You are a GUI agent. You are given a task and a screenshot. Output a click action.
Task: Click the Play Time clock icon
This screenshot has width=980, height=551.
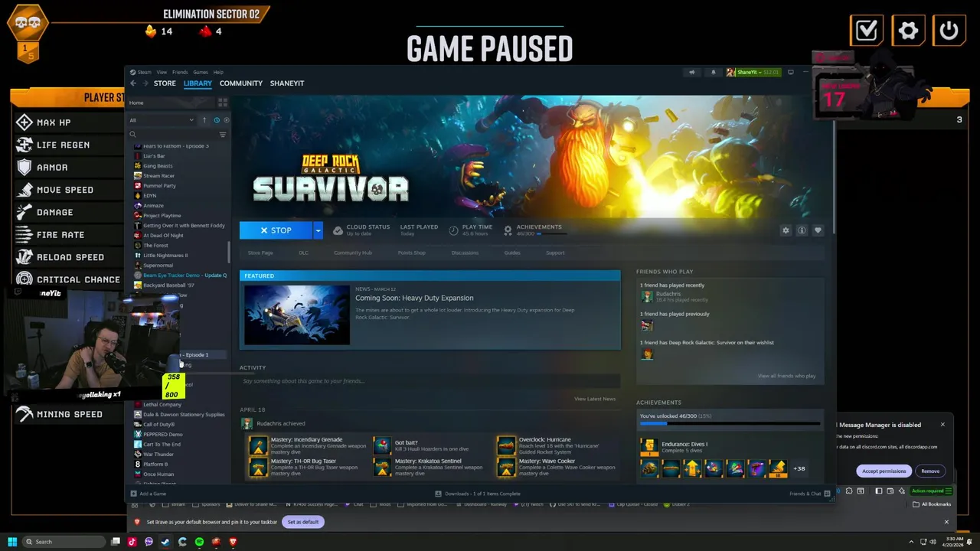453,230
